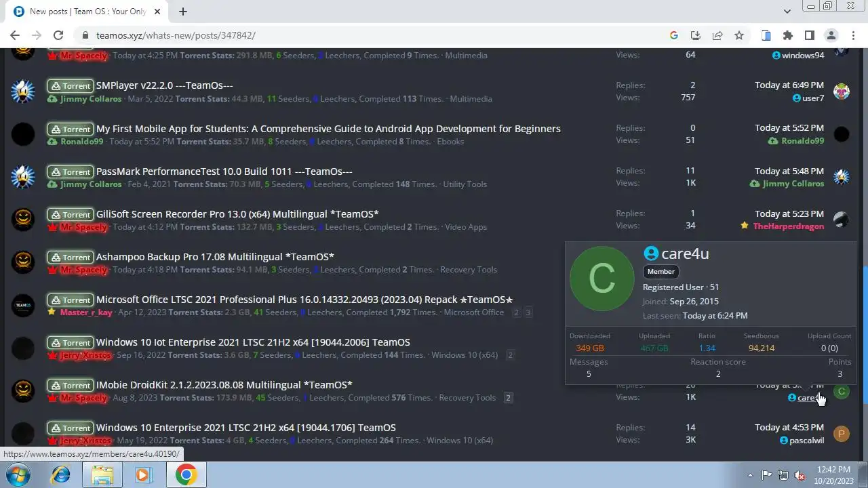Go to page 2 of Windows 10 Iot thread
The width and height of the screenshot is (868, 488).
[510, 355]
